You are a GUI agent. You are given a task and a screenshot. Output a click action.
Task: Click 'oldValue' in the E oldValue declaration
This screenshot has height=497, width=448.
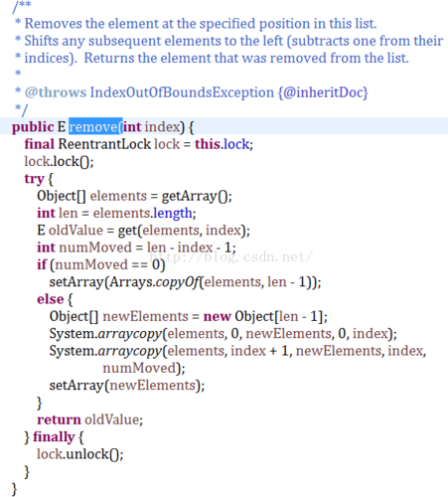tap(75, 231)
